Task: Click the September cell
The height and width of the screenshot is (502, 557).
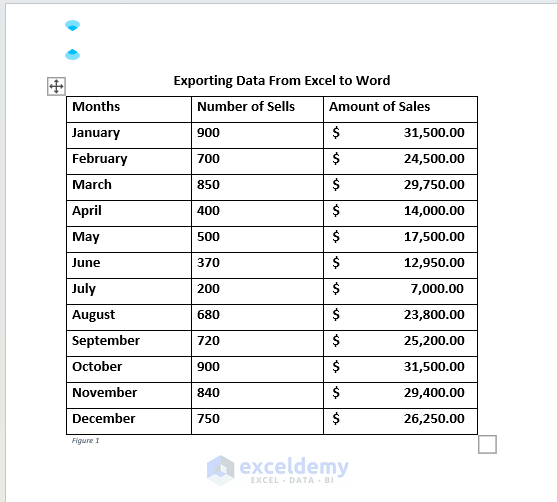Action: pos(129,344)
